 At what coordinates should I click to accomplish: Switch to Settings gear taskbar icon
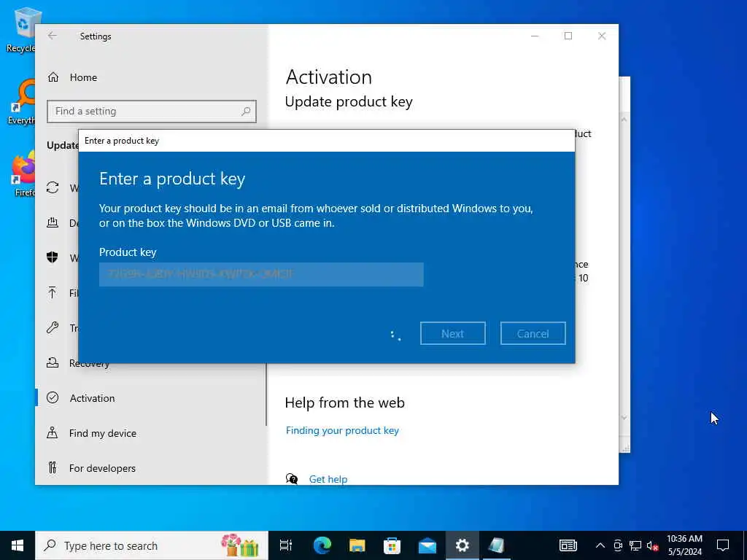(x=462, y=545)
